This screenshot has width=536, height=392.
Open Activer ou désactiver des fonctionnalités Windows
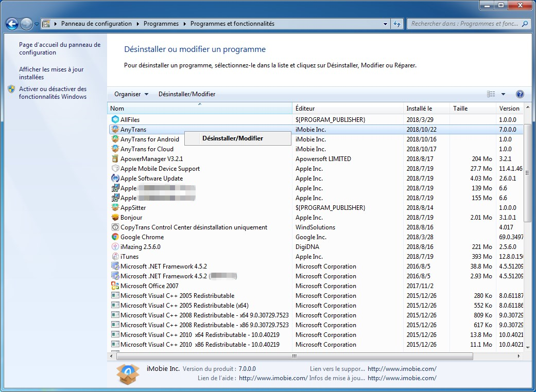point(53,93)
